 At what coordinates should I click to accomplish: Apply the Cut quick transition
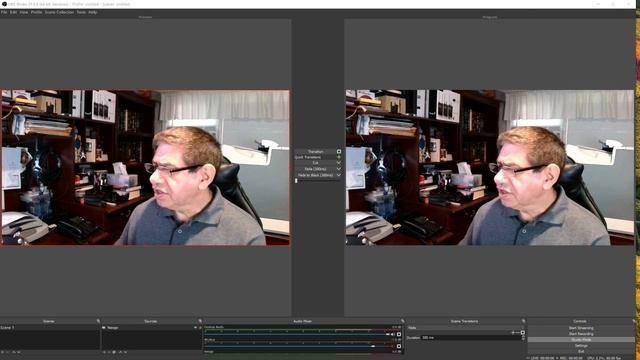click(315, 163)
